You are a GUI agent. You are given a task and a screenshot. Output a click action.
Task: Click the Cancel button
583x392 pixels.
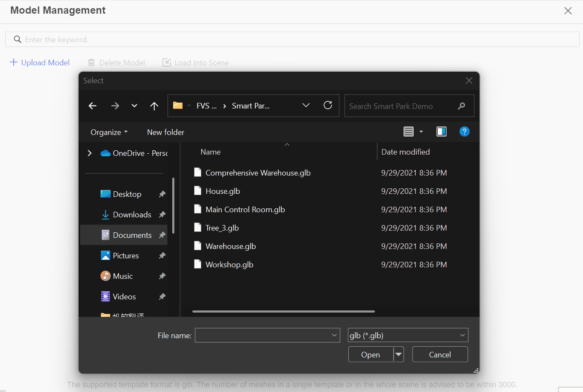click(x=440, y=354)
